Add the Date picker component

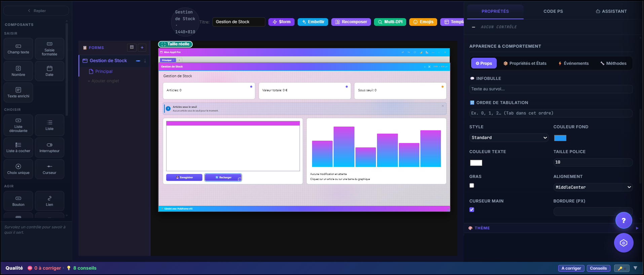tap(49, 71)
